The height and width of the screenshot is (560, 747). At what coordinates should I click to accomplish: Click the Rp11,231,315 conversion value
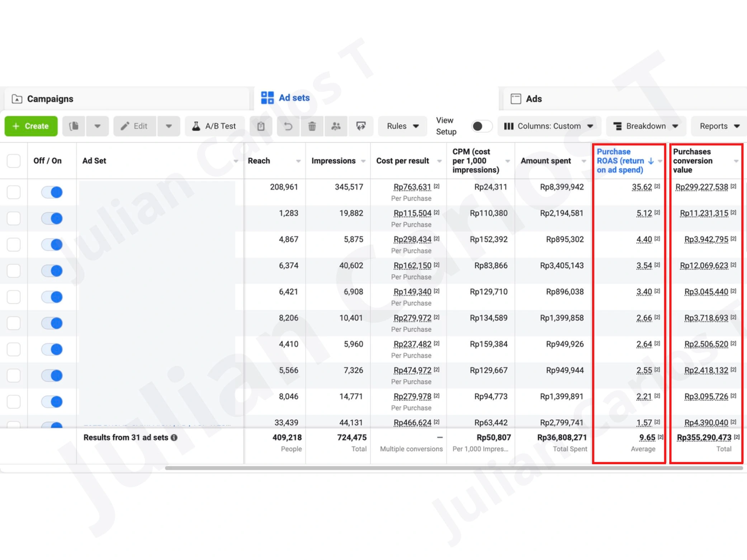704,213
